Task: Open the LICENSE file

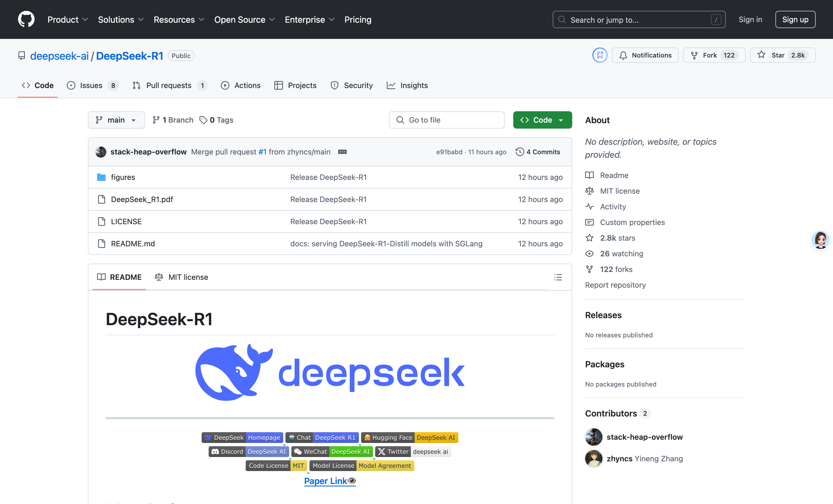Action: [126, 221]
